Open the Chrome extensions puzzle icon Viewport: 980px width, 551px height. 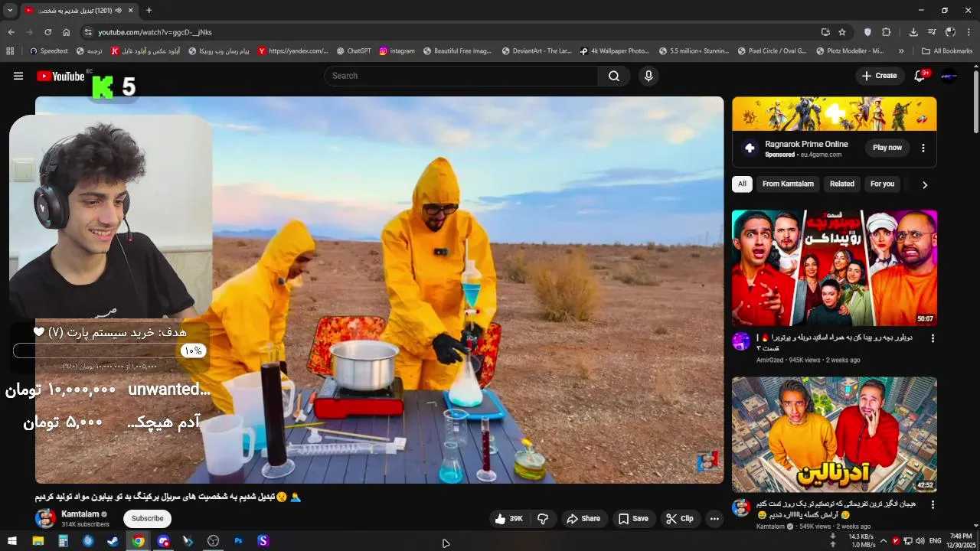(x=886, y=32)
